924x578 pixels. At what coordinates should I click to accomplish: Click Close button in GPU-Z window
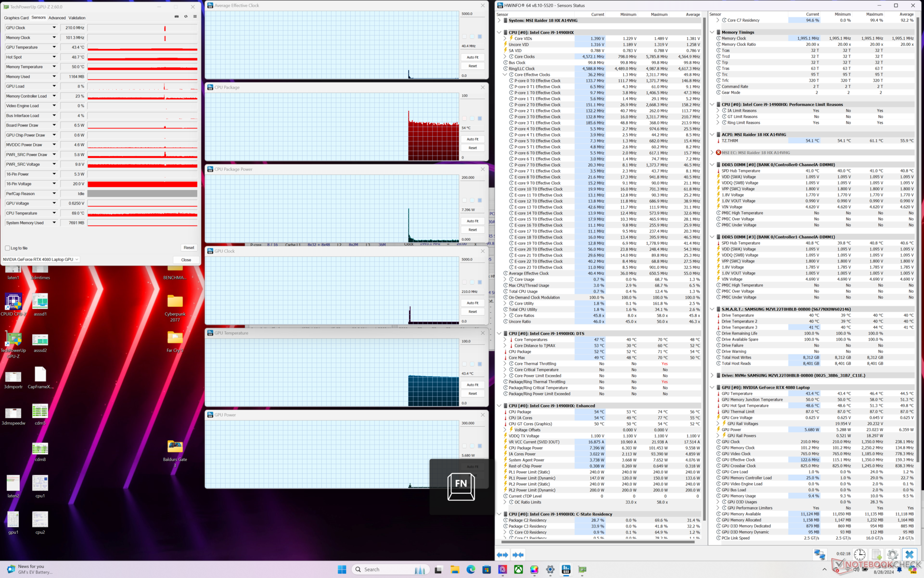[x=186, y=260]
